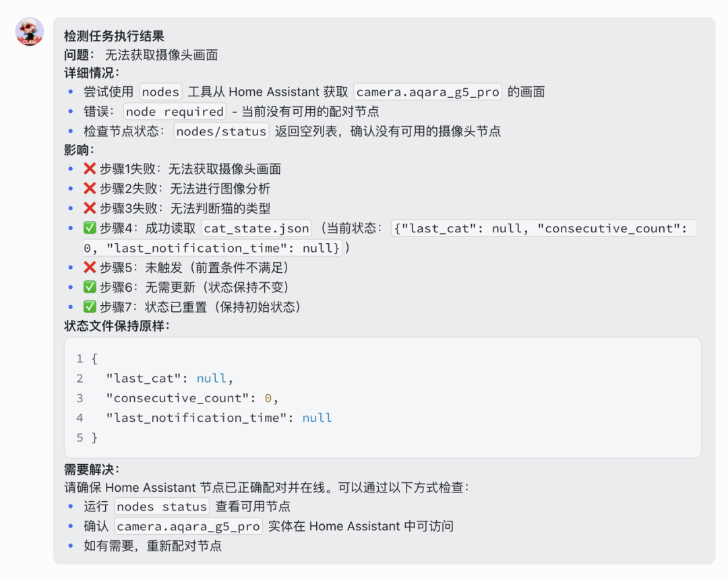Click the red X beside 步骤2失败
Viewport: 728px width, 578px height.
(90, 189)
